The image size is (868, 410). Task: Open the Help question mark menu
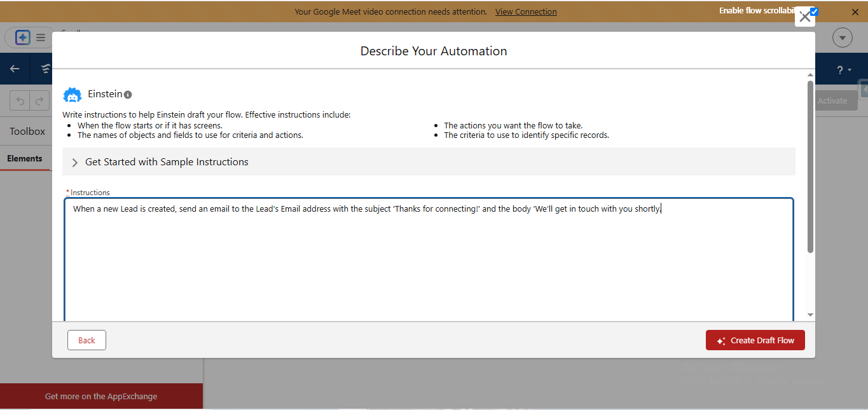click(844, 70)
